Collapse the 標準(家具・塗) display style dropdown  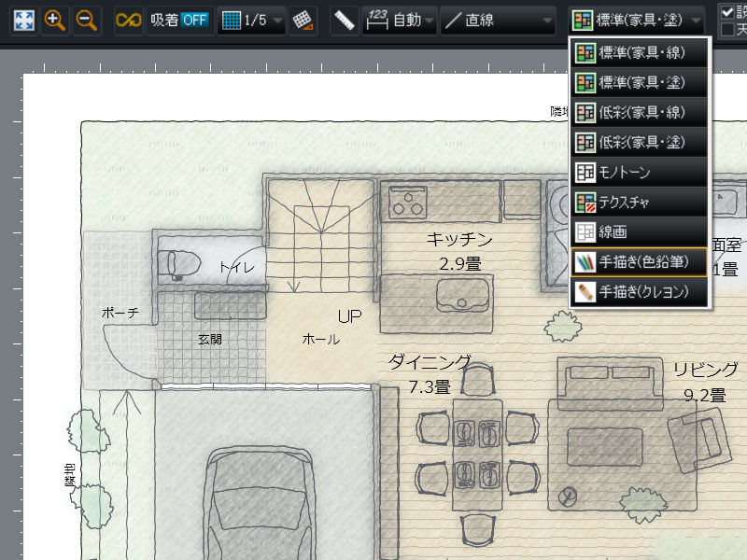638,21
